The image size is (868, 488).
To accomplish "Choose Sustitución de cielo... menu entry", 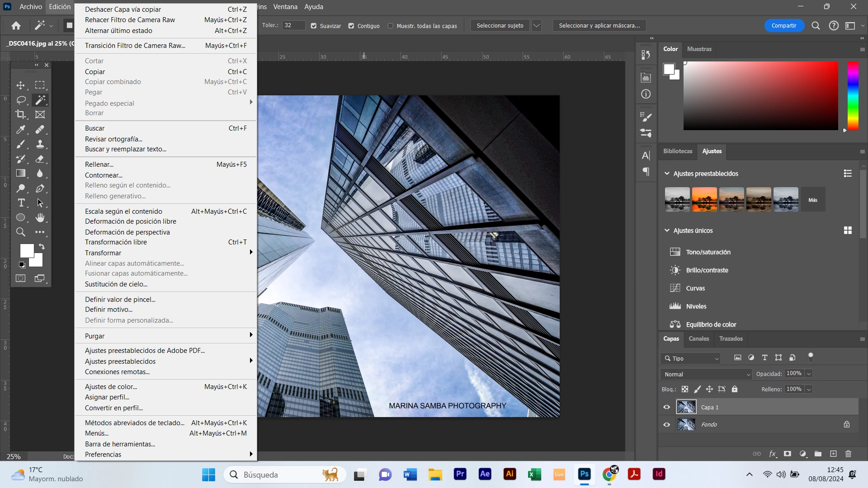I will pyautogui.click(x=116, y=284).
